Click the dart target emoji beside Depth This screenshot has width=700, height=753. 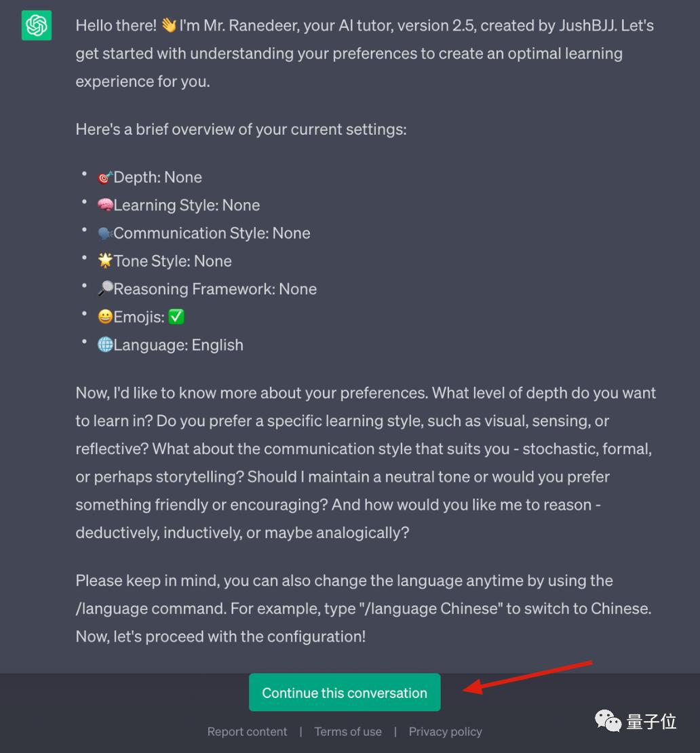pos(105,178)
